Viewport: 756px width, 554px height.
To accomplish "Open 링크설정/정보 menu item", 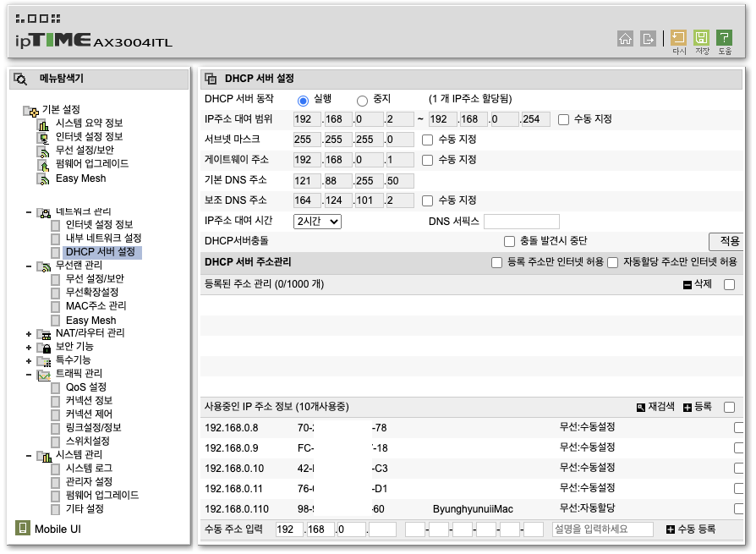I will (x=93, y=427).
